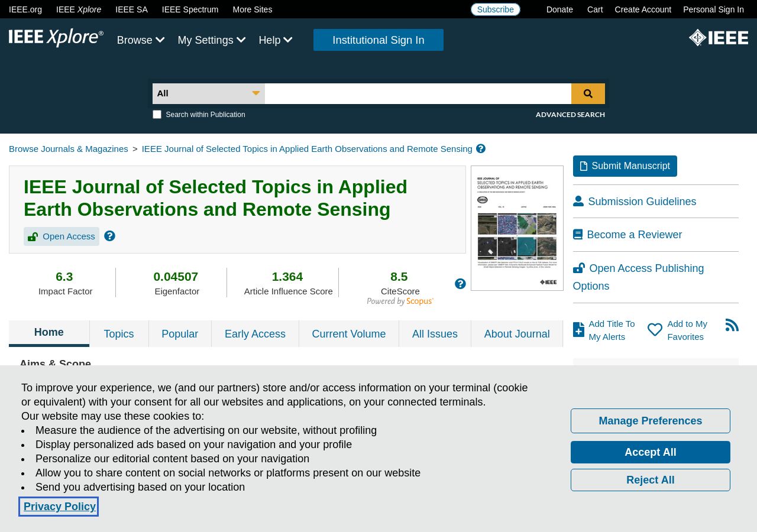Click the heart Add to My Favorites icon
The height and width of the screenshot is (532, 757).
click(655, 330)
